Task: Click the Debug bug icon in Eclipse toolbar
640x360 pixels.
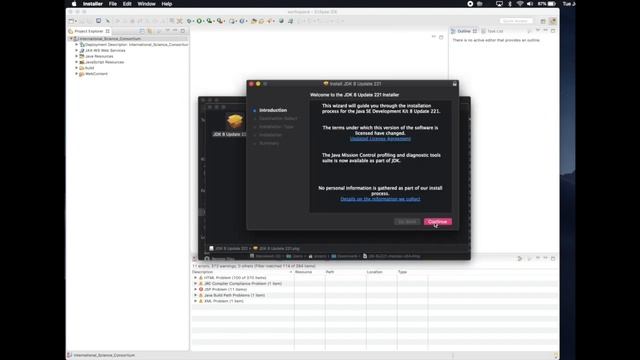Action: [x=190, y=21]
